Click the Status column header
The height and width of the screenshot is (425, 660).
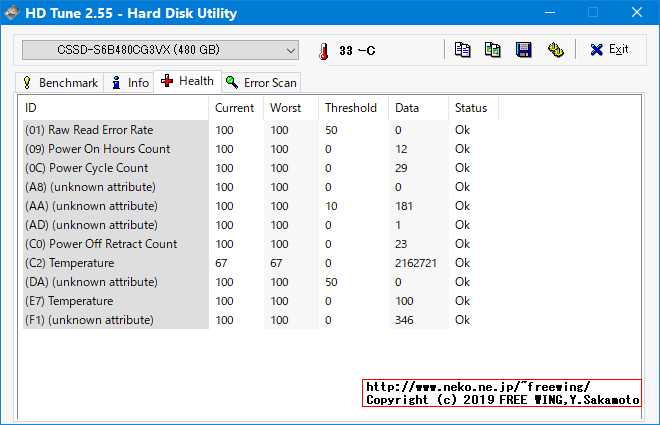[x=471, y=108]
